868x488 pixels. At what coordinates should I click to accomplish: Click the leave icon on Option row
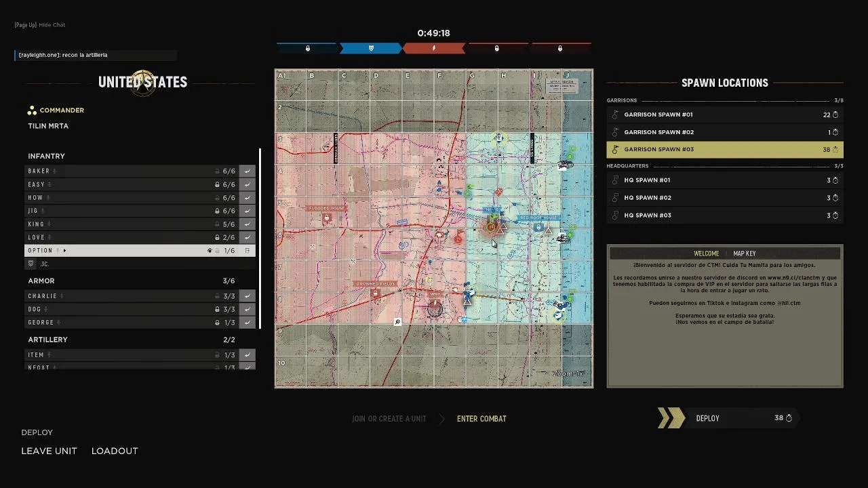click(248, 251)
